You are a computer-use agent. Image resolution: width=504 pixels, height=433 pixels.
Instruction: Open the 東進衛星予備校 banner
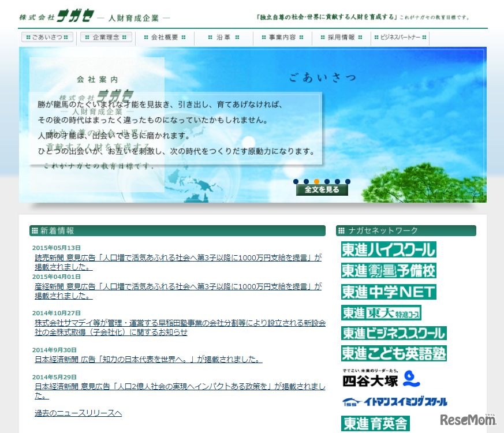(x=388, y=269)
